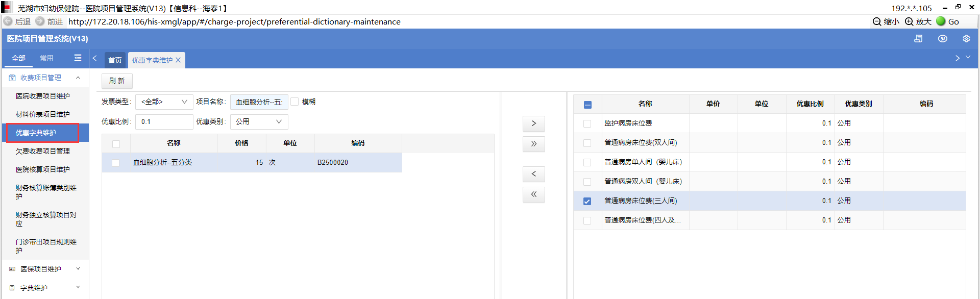This screenshot has width=980, height=299.
Task: Click the zoom-in magnifier icon
Action: (909, 21)
